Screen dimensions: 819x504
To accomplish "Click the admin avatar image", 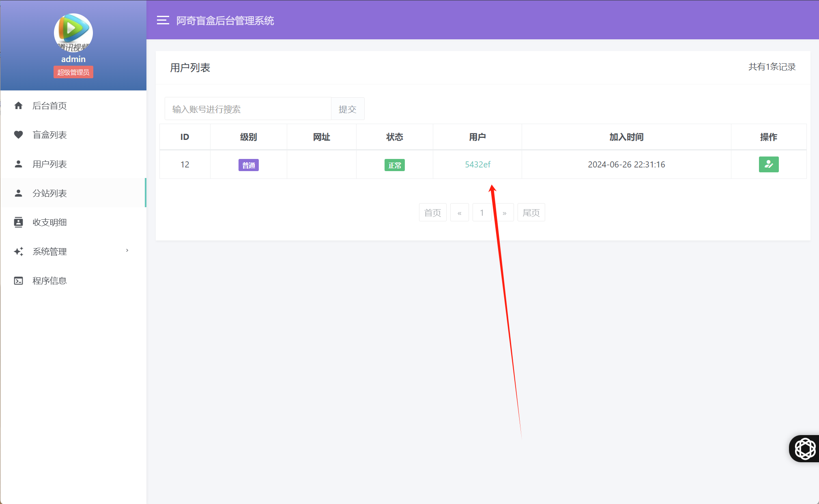I will (73, 33).
